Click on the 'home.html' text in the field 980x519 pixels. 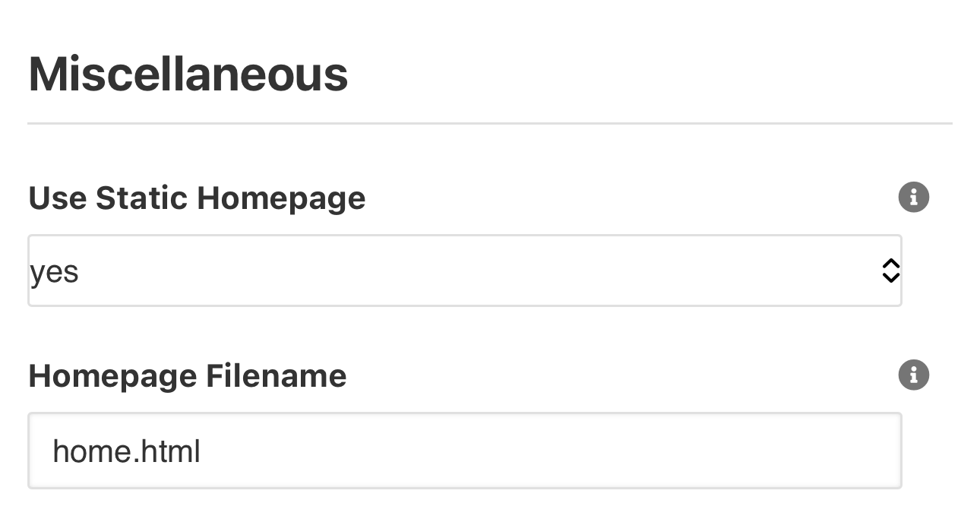(x=126, y=451)
